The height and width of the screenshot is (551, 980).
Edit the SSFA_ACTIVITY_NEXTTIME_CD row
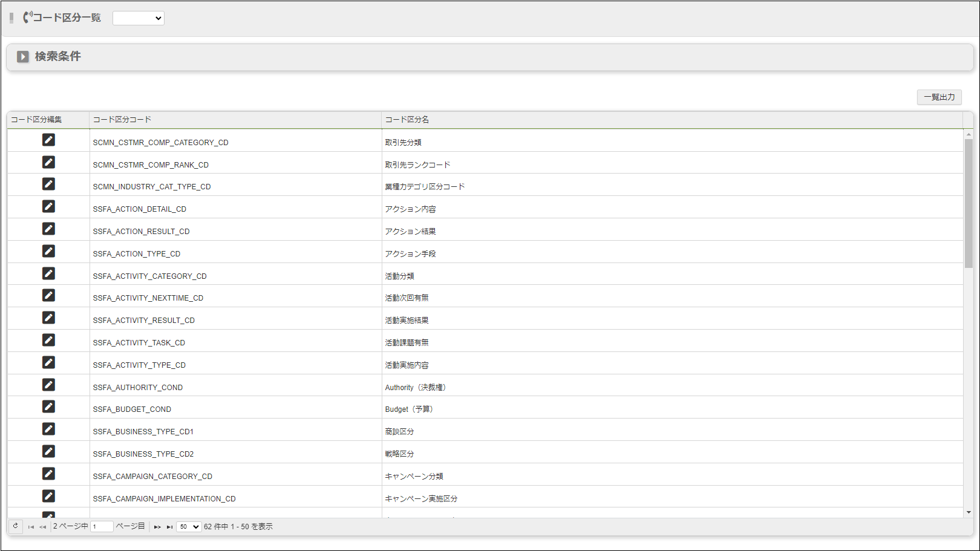pos(48,295)
